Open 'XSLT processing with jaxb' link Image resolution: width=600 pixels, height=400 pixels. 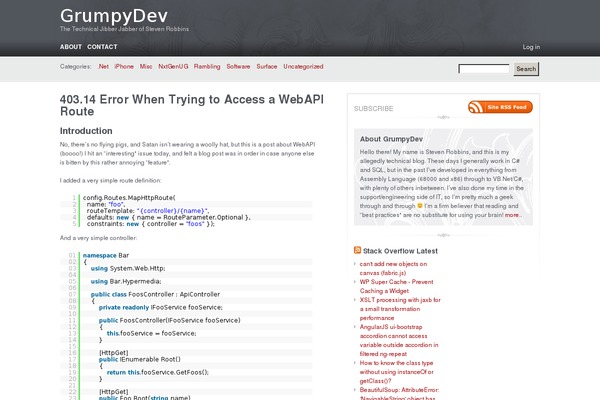pos(400,309)
